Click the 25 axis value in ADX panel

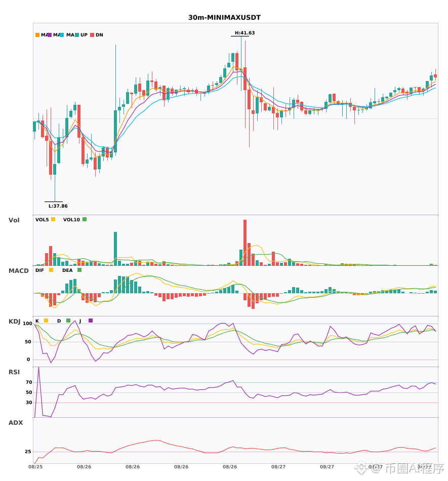pos(28,452)
